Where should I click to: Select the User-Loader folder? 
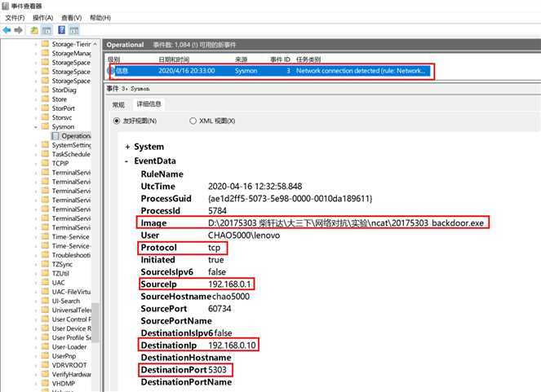point(69,347)
